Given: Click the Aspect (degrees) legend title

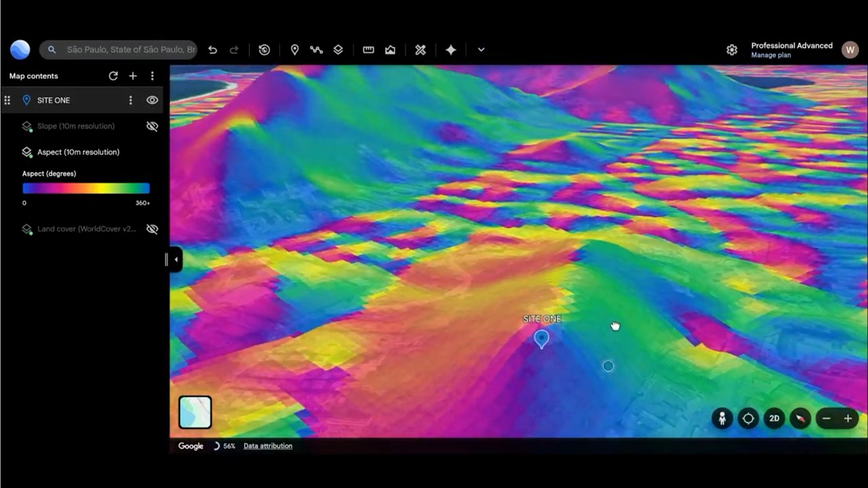Looking at the screenshot, I should (x=49, y=174).
